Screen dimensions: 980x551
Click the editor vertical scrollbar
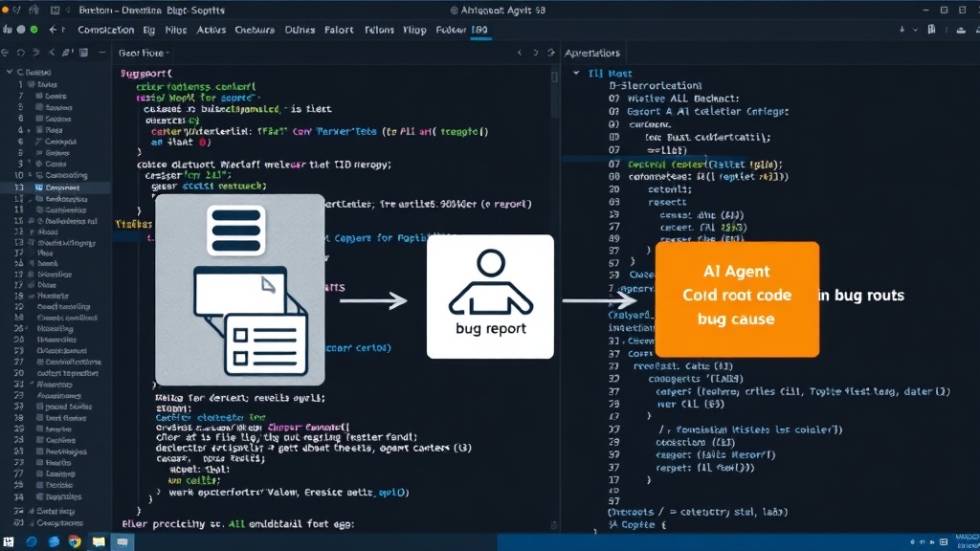pos(554,94)
